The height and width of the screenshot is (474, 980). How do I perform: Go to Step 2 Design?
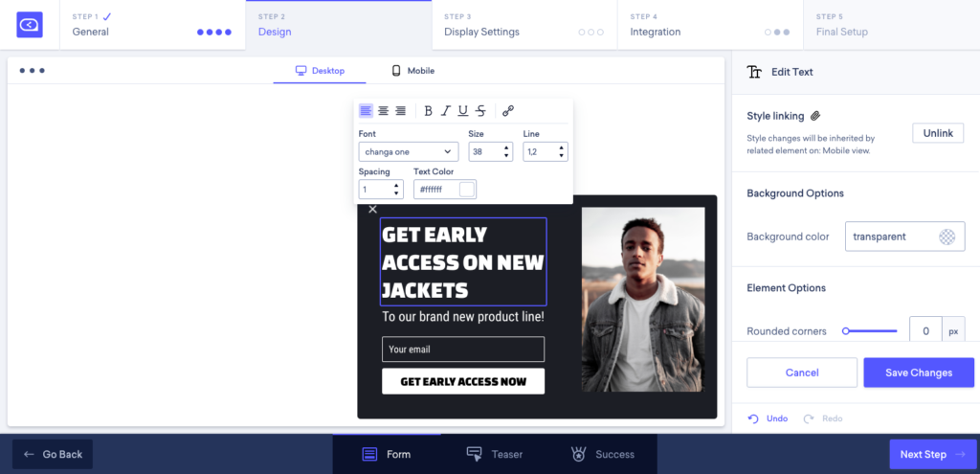coord(338,25)
